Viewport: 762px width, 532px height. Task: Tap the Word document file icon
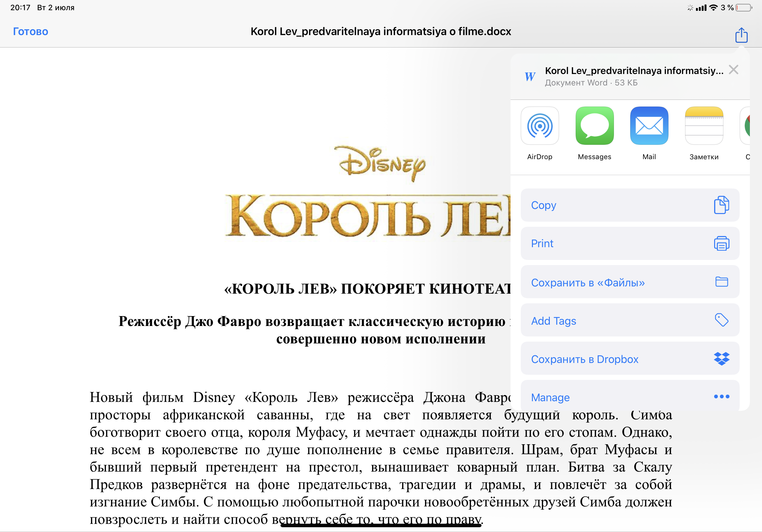point(530,76)
